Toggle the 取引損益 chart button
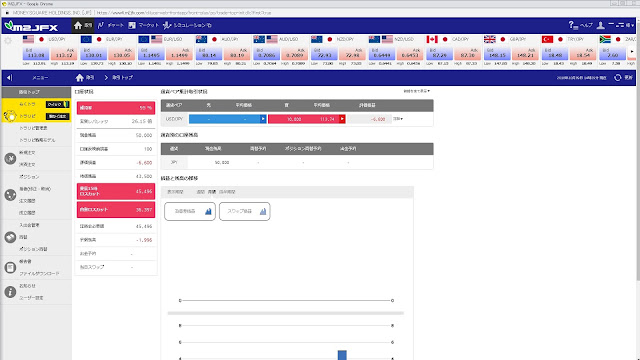This screenshot has width=640, height=360. (190, 211)
